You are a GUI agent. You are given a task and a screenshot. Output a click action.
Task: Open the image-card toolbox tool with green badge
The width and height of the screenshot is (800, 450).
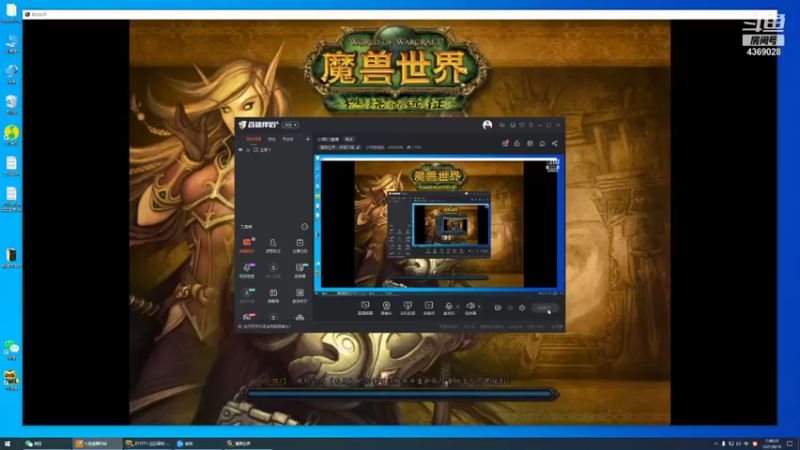tap(299, 270)
